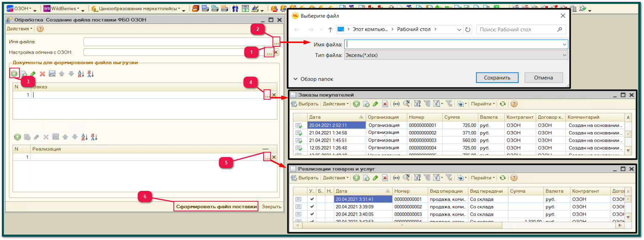Open help in the Обработка window toolbar

pyautogui.click(x=40, y=29)
